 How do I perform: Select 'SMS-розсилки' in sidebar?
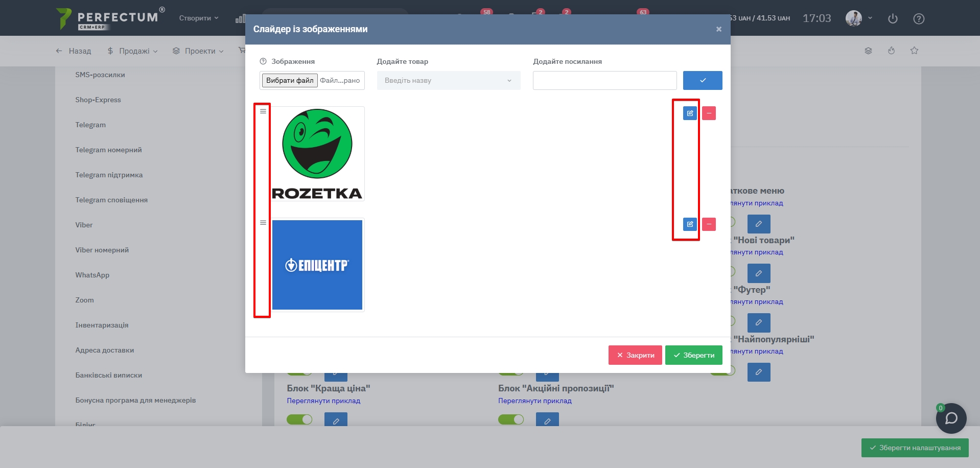[100, 75]
